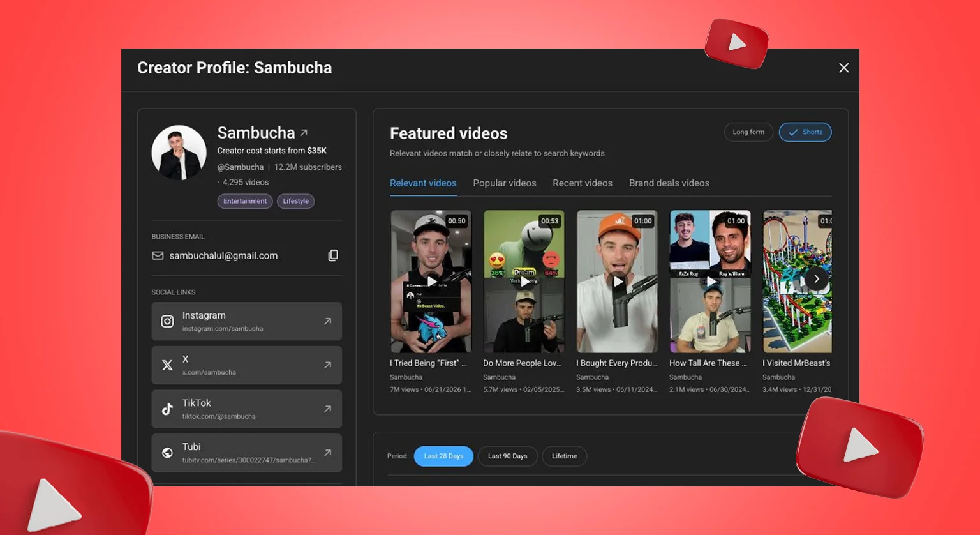Click the sambuchalul@gmail.com email text
980x535 pixels.
pyautogui.click(x=223, y=255)
